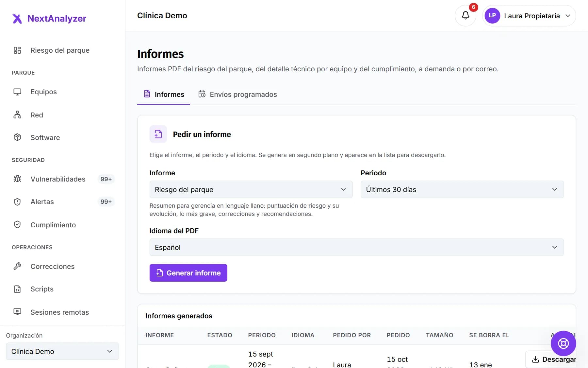Click the Pedir un informe document icon
This screenshot has width=588, height=368.
(158, 134)
